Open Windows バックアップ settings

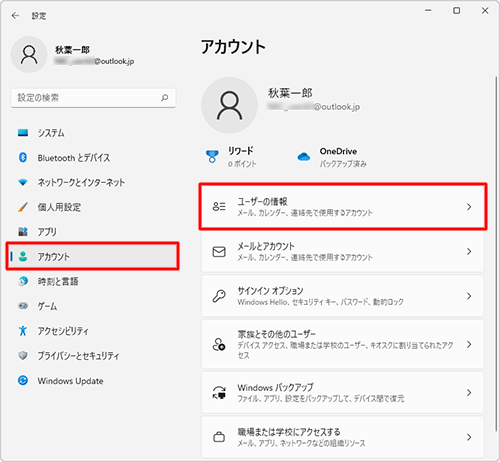tap(343, 393)
